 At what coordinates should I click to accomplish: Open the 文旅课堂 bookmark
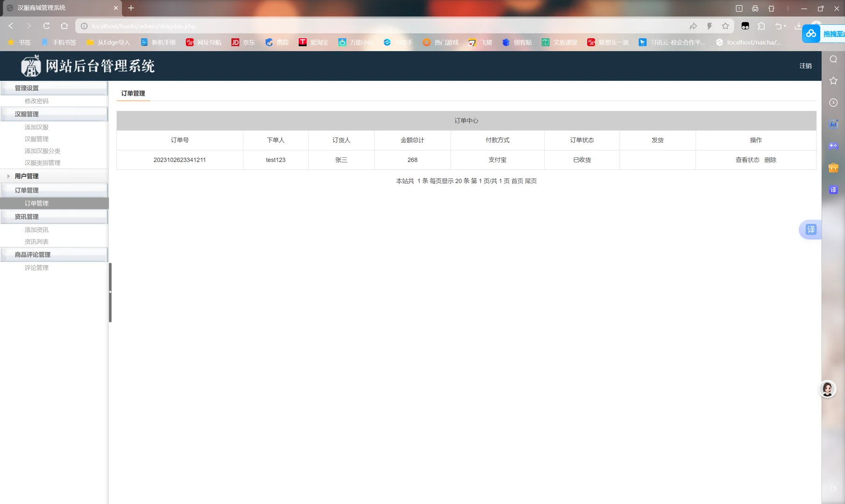(x=560, y=42)
